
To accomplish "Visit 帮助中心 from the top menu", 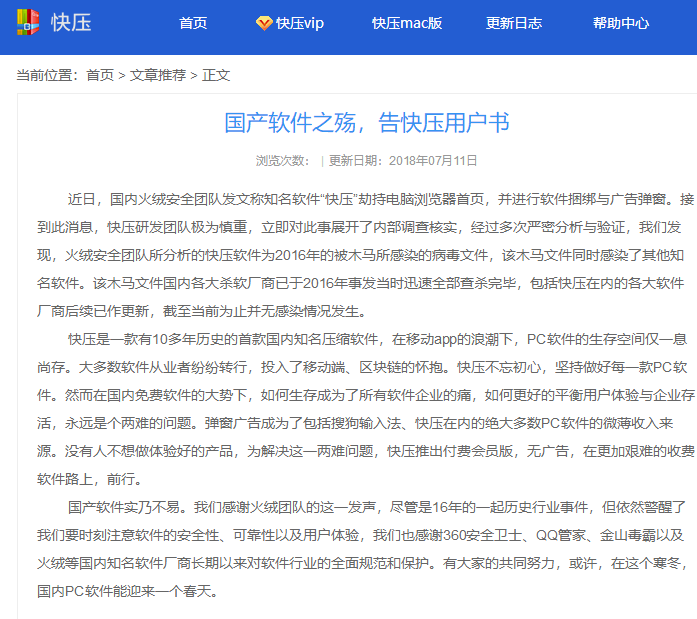I will click(x=620, y=24).
